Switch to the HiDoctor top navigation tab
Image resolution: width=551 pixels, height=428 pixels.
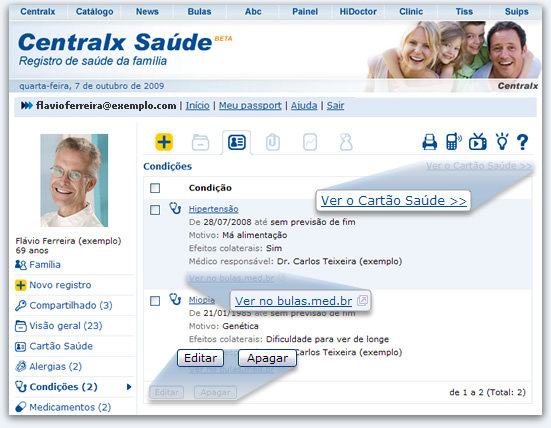[358, 12]
